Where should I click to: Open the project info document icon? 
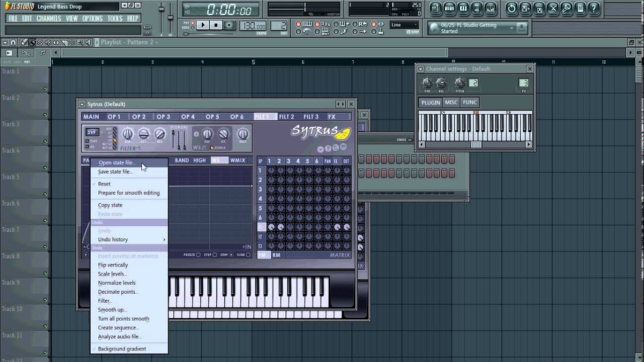point(580,8)
